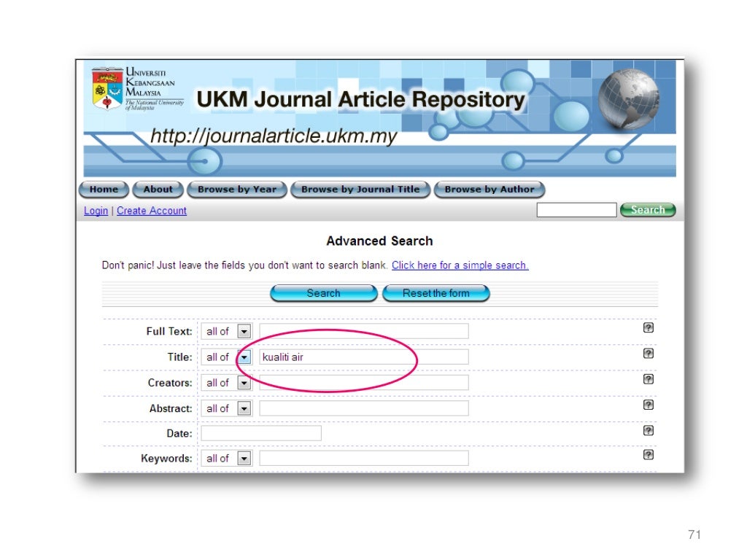Focus the Creators input field
This screenshot has height=560, width=747.
coord(364,382)
